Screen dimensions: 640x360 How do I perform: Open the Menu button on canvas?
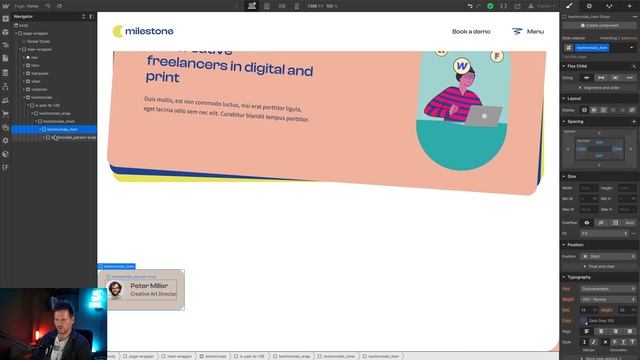(x=528, y=31)
